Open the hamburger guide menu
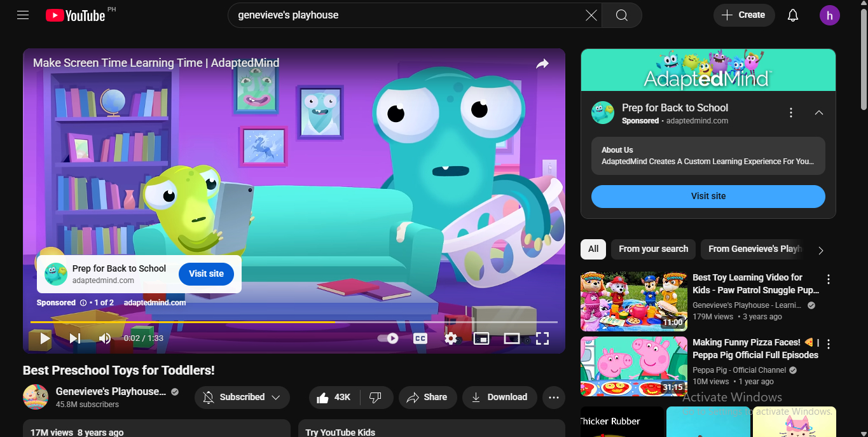 pyautogui.click(x=23, y=15)
